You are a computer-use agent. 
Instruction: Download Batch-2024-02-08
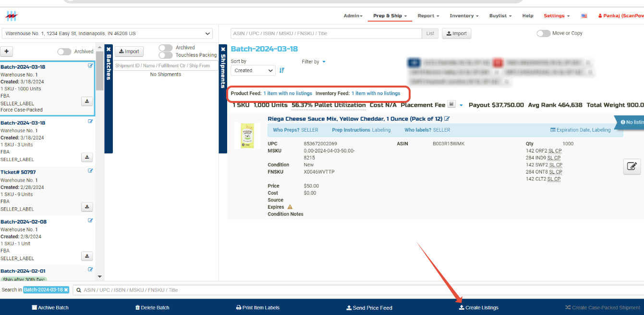87,256
